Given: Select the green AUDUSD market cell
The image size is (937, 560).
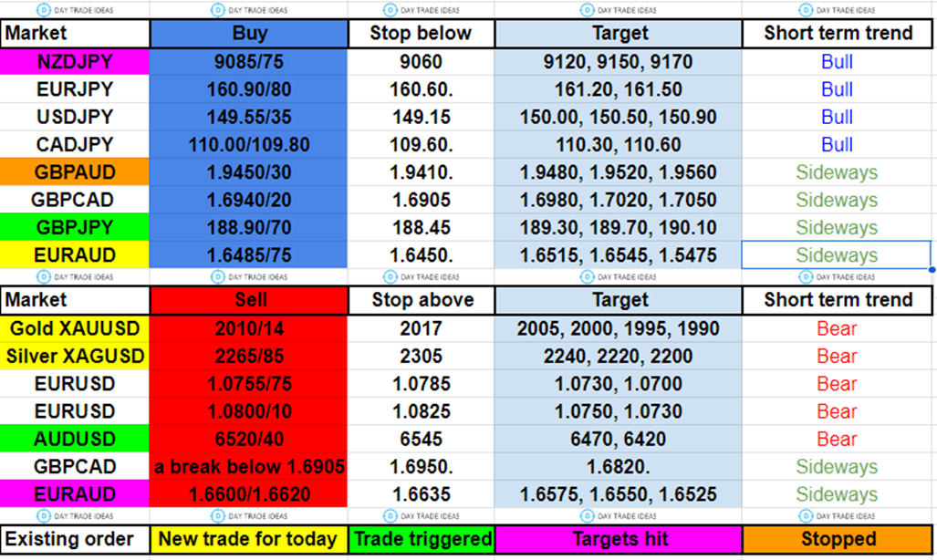Looking at the screenshot, I should tap(75, 439).
